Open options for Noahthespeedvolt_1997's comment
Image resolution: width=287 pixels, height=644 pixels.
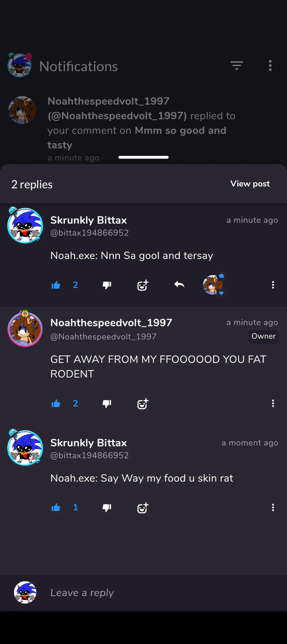click(x=273, y=403)
